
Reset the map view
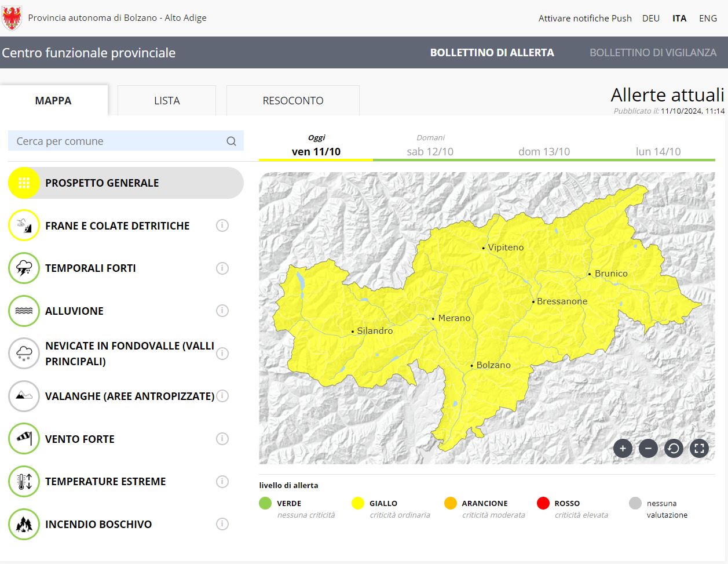674,448
